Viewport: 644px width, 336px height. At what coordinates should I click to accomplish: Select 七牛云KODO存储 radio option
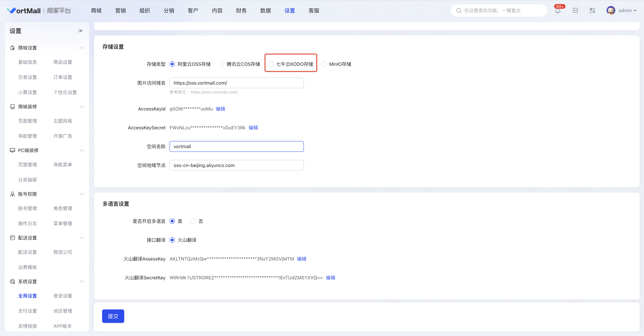pyautogui.click(x=271, y=64)
